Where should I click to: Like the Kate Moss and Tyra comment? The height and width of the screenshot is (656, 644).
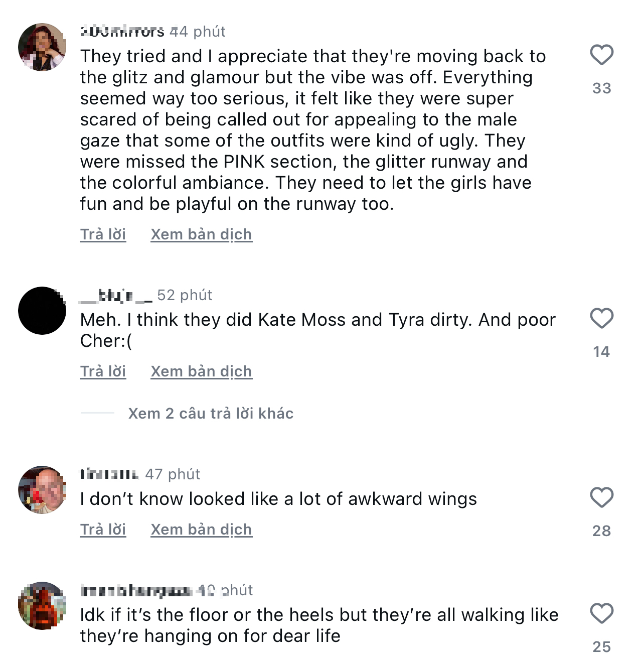(x=601, y=319)
